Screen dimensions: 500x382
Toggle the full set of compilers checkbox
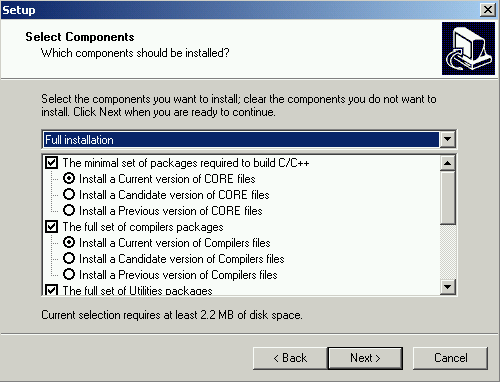tap(51, 227)
